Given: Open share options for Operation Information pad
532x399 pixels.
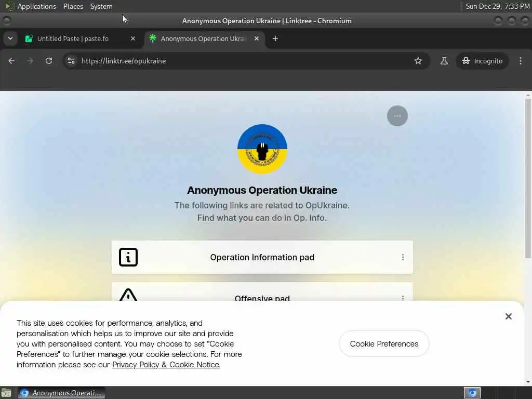Looking at the screenshot, I should point(403,257).
